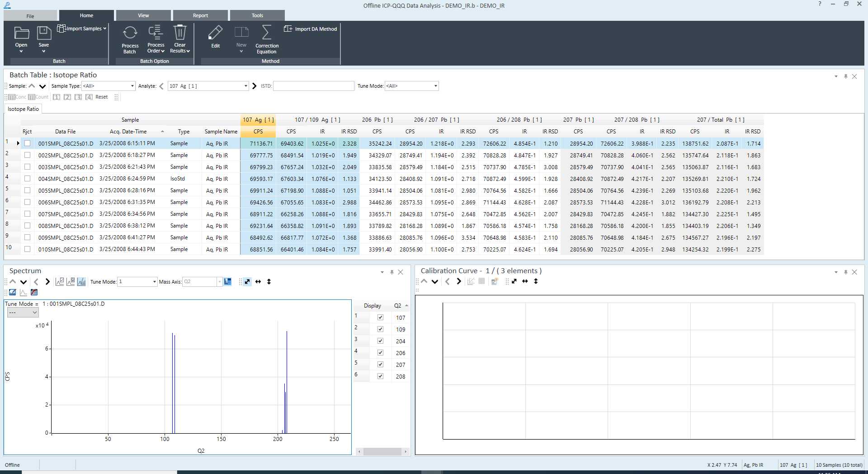Click next right arrow in Spectrum toolbar
This screenshot has width=868, height=474.
[x=47, y=282]
